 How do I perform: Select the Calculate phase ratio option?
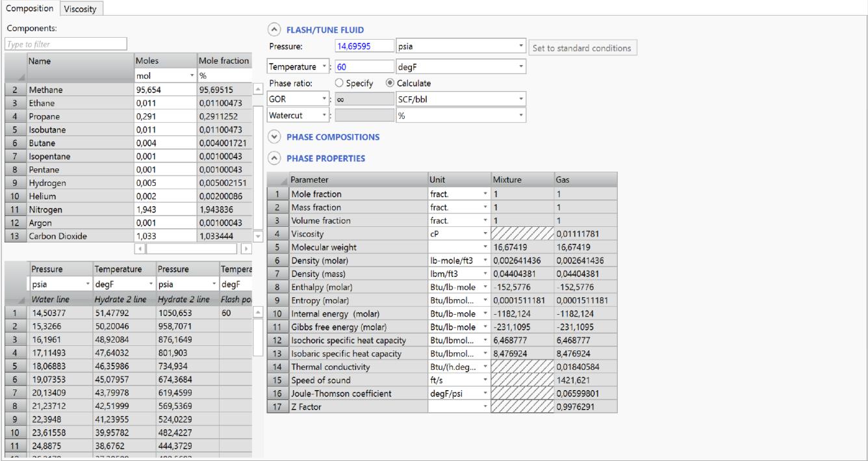point(390,83)
